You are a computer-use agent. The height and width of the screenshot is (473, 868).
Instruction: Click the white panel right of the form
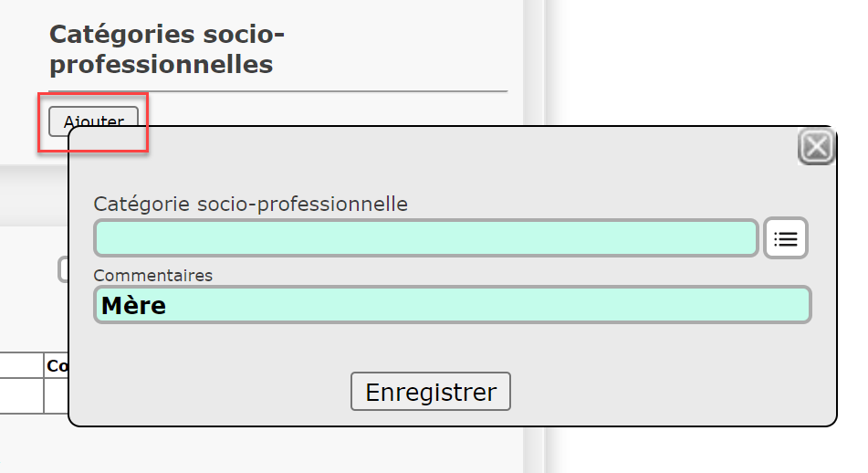click(x=703, y=61)
